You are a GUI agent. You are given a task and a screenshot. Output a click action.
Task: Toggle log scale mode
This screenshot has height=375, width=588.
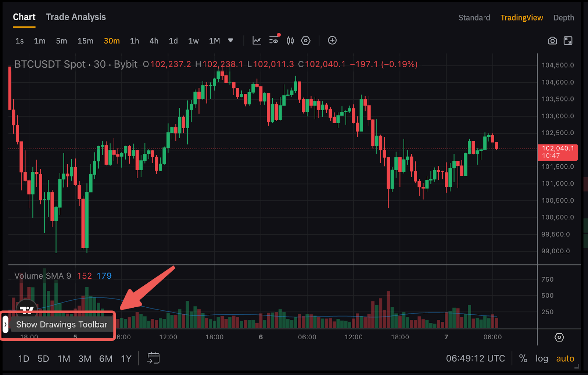[542, 358]
